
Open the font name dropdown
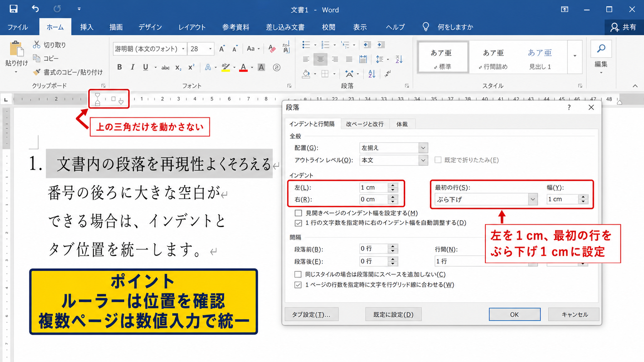[x=183, y=49]
